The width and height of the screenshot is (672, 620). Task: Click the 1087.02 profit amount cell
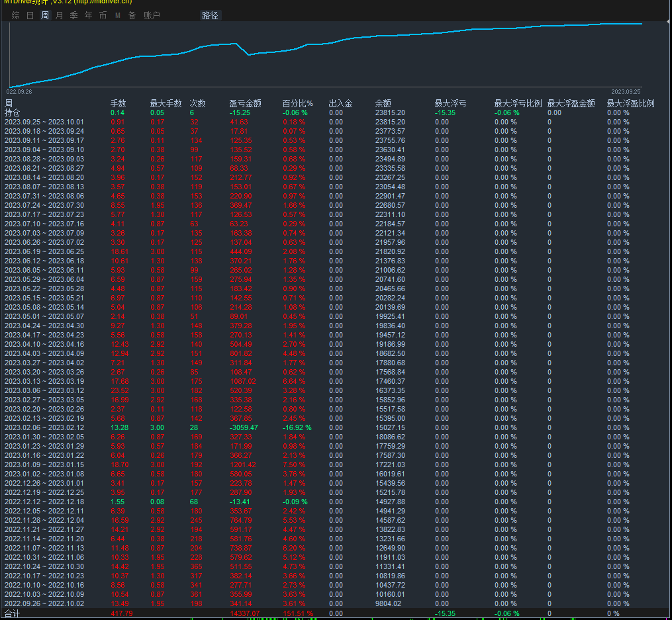[x=243, y=381]
